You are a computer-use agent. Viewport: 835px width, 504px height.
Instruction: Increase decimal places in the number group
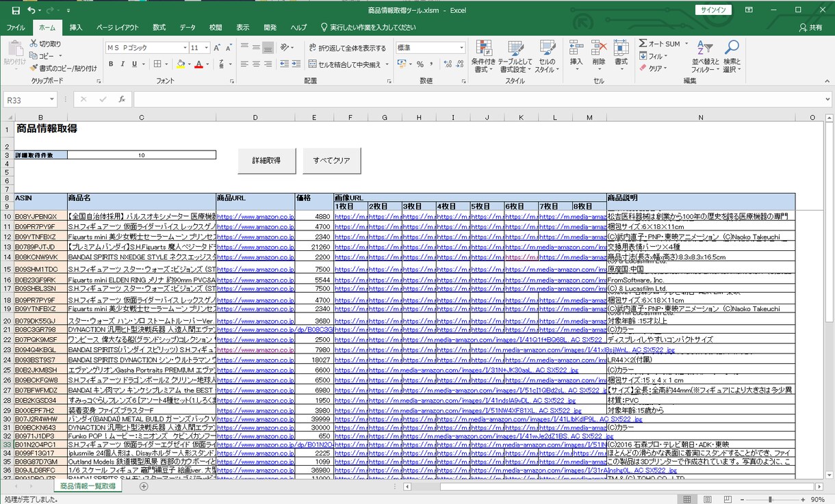[x=446, y=64]
